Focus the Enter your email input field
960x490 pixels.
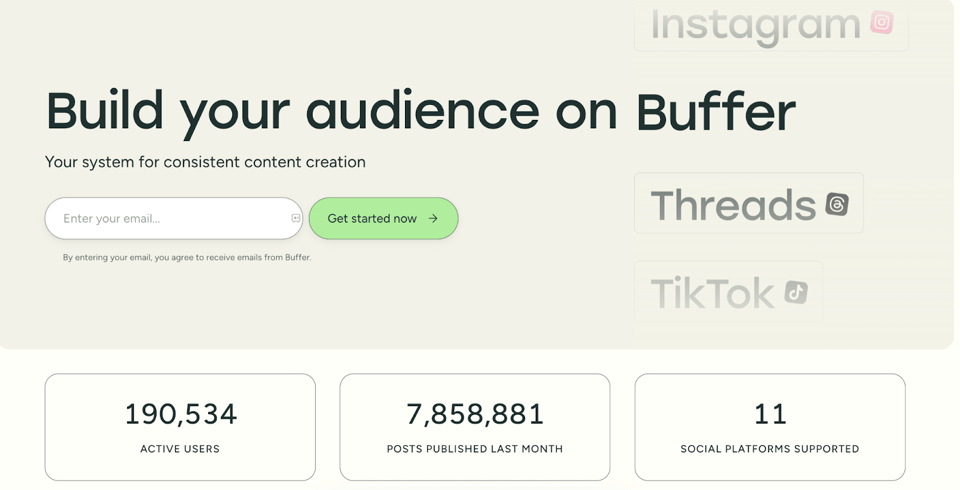pos(174,218)
